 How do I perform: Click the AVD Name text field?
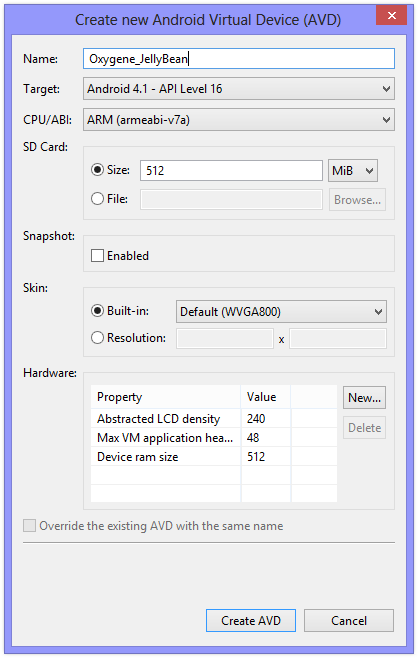tap(239, 59)
